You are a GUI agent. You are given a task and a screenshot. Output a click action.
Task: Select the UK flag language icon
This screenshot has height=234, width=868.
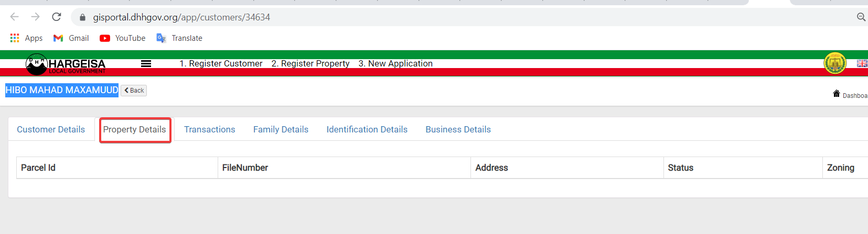click(x=862, y=63)
